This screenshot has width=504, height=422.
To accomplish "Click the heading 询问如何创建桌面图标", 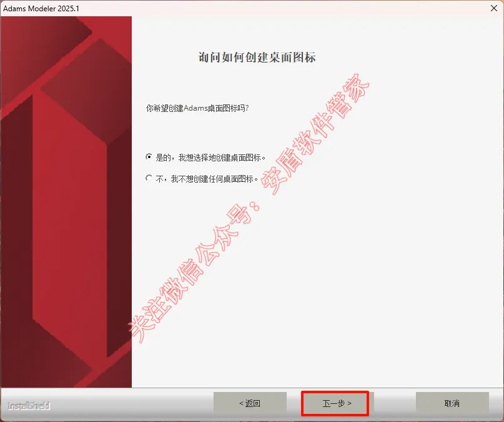I will 257,58.
